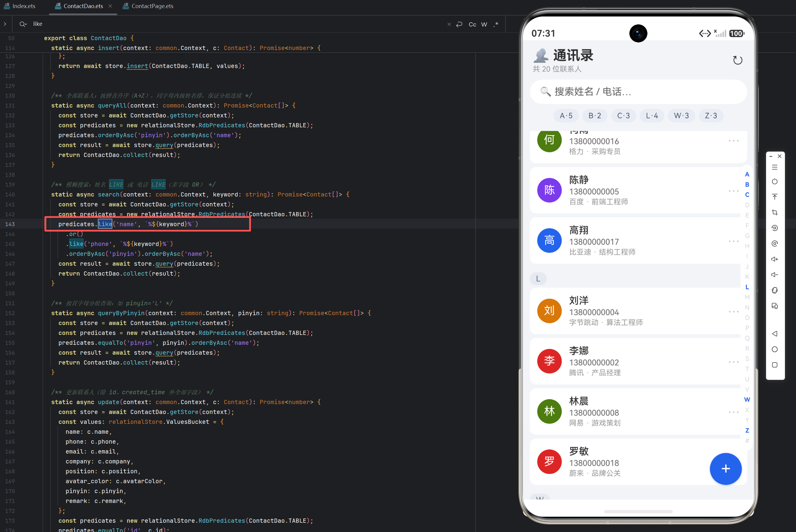Image resolution: width=796 pixels, height=532 pixels.
Task: Open the more options for 刘洋
Action: pos(734,312)
